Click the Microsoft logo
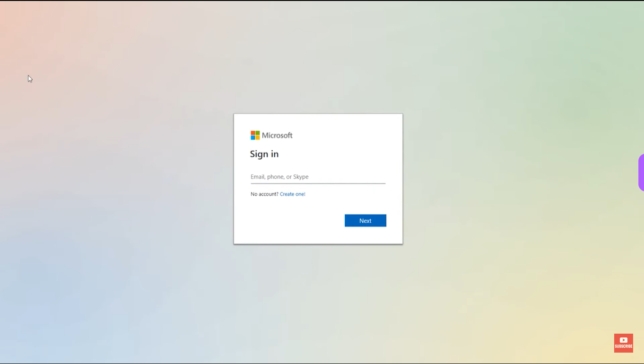 tap(271, 136)
